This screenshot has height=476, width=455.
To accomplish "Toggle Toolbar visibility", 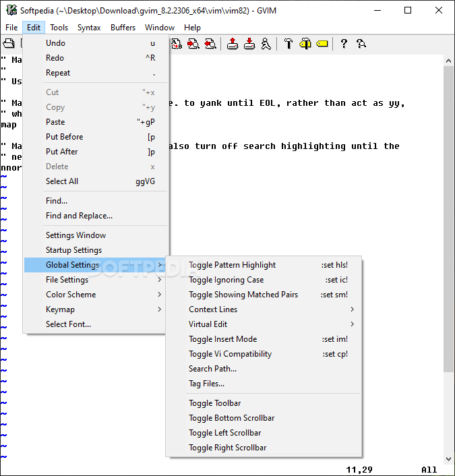I will pyautogui.click(x=264, y=403).
